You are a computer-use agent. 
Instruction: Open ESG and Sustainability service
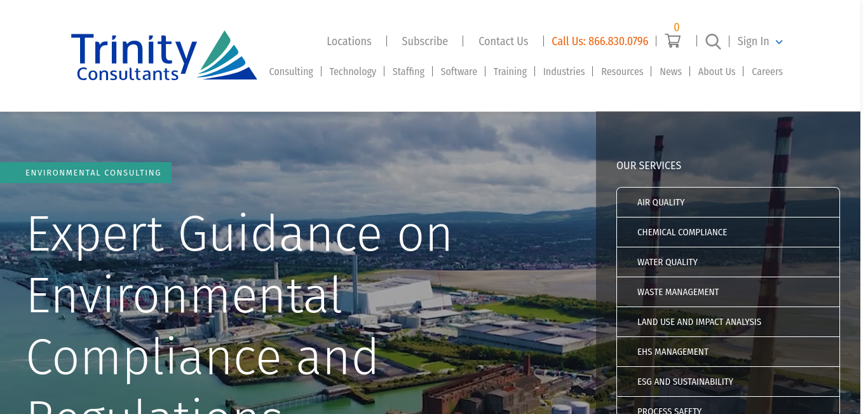[x=728, y=382]
